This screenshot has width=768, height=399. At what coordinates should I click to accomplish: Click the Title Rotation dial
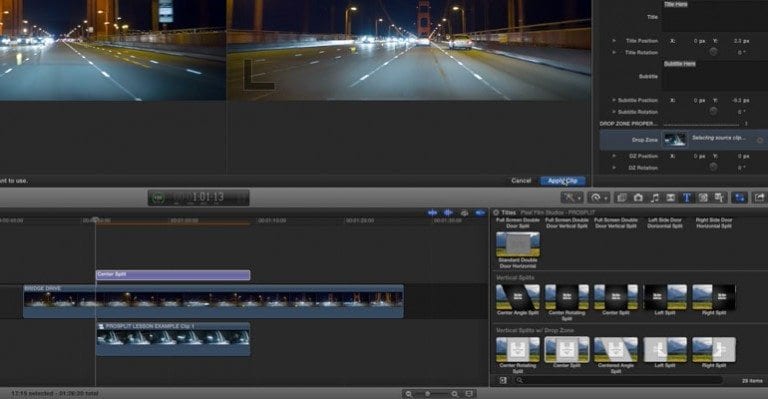tap(714, 52)
